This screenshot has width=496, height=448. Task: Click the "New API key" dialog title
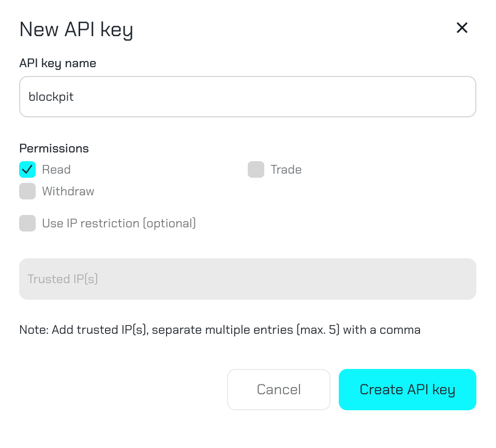click(x=76, y=29)
